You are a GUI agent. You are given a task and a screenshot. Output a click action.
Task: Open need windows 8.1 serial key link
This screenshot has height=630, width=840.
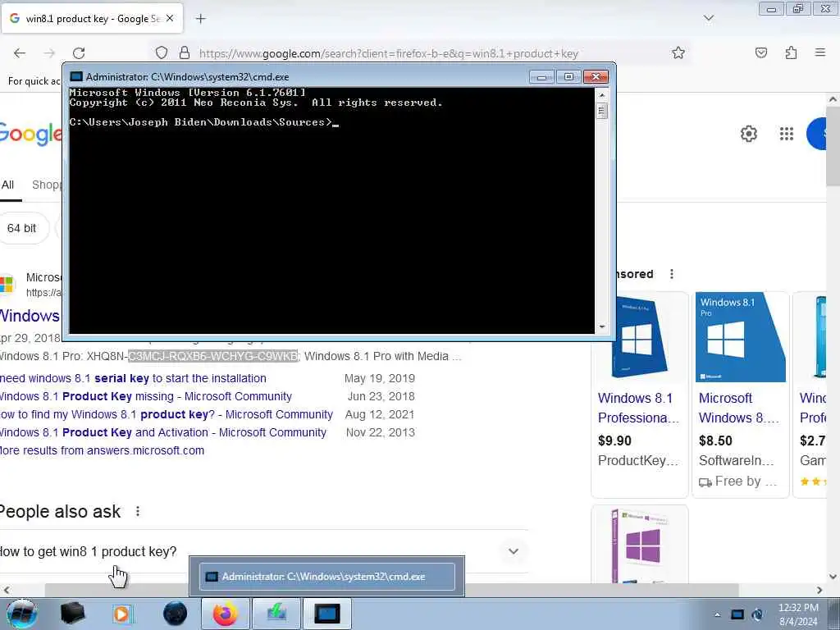pos(133,378)
